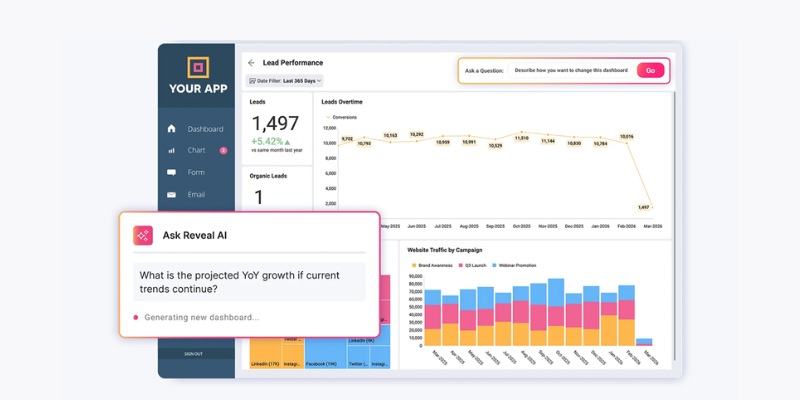Click the Form icon in sidebar
Image resolution: width=800 pixels, height=400 pixels.
171,172
